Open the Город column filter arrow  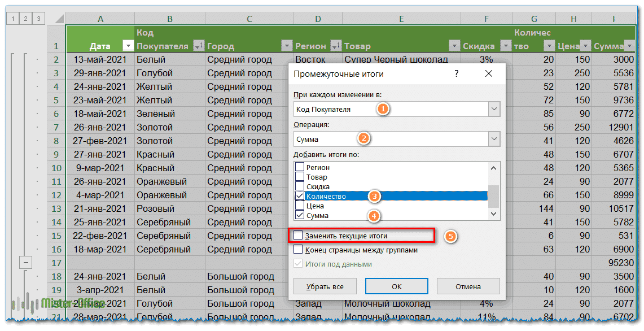coord(284,46)
